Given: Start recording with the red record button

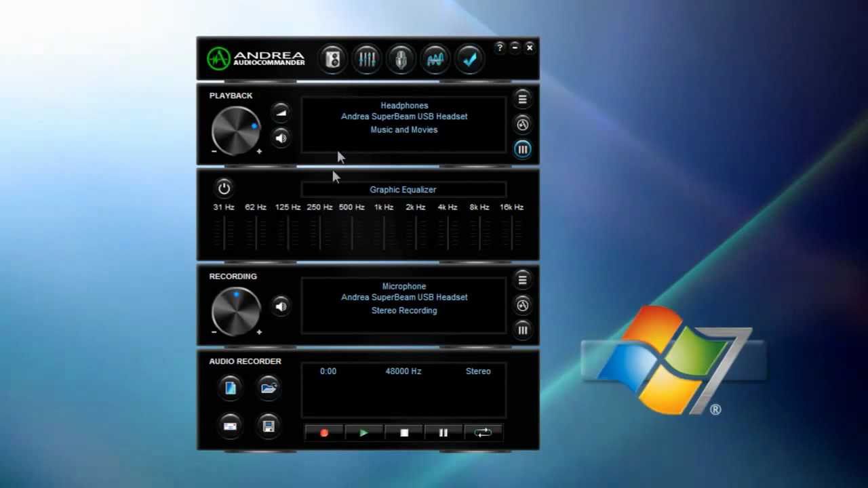Looking at the screenshot, I should [x=324, y=432].
